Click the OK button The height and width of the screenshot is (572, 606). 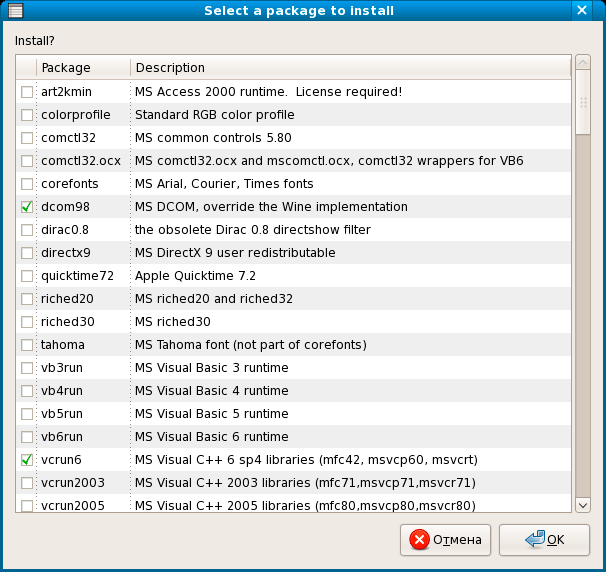544,540
